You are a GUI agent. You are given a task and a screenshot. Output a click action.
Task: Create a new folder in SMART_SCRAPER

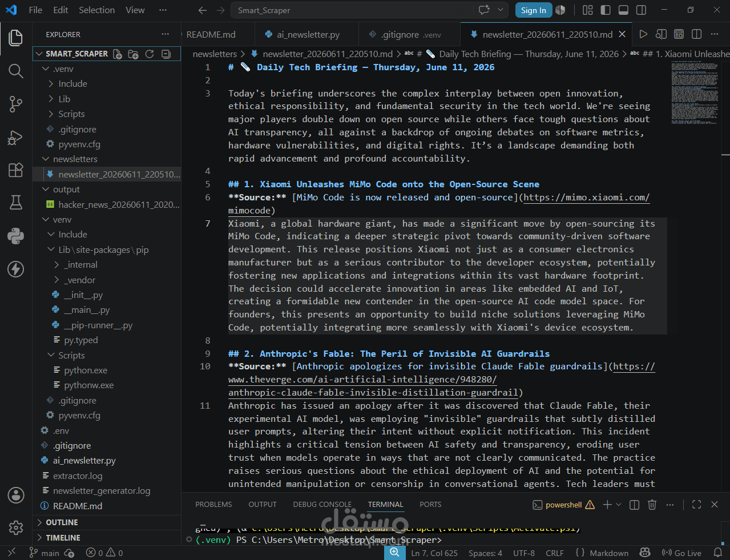[134, 54]
